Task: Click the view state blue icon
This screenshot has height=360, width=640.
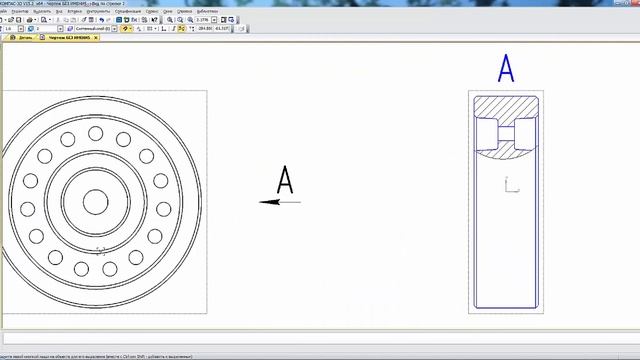Action: tap(31, 29)
